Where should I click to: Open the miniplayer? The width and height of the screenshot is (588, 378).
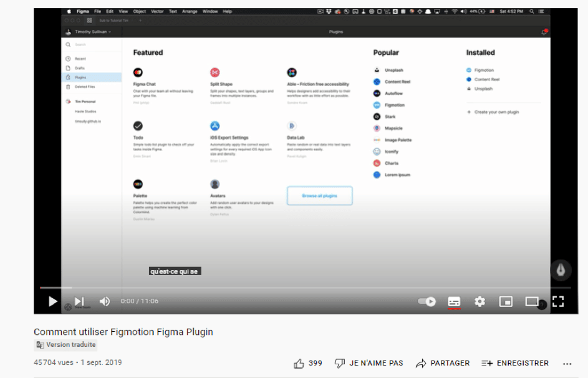(506, 301)
